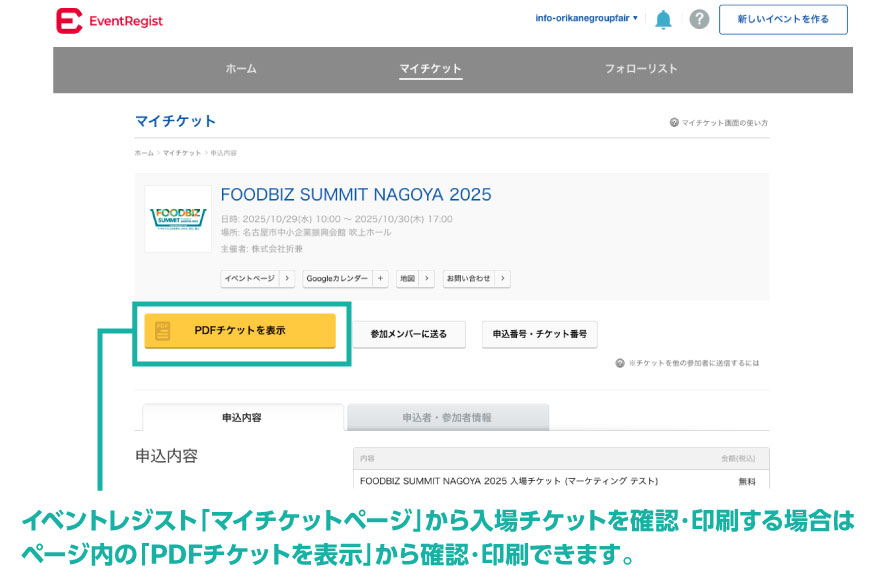Click chevron next to お問い合わせ
880x586 pixels.
tap(502, 278)
